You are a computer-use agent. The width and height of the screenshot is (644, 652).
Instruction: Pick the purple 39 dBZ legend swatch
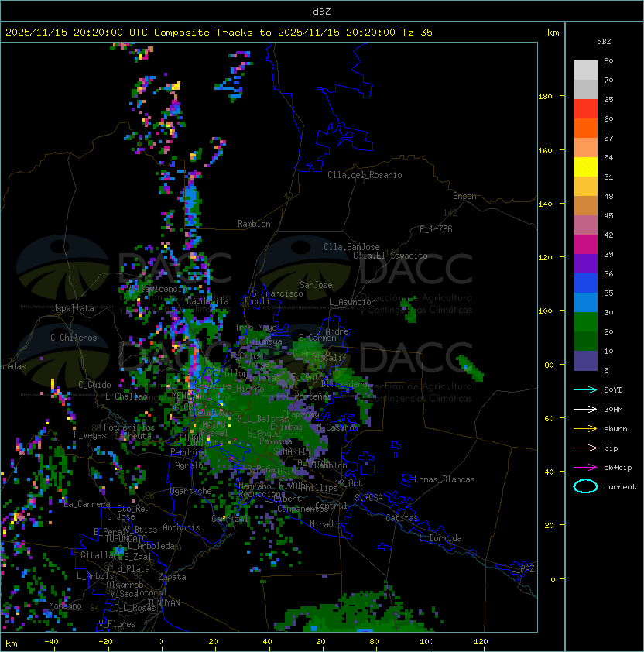pyautogui.click(x=585, y=263)
